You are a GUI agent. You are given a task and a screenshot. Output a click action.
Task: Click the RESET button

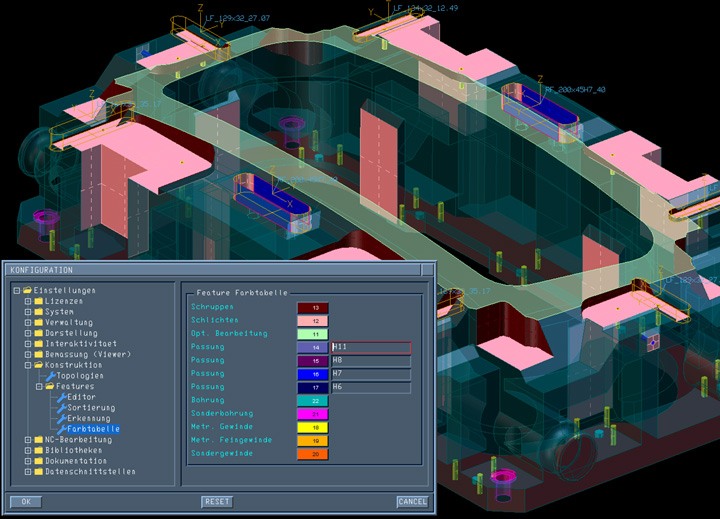[217, 501]
